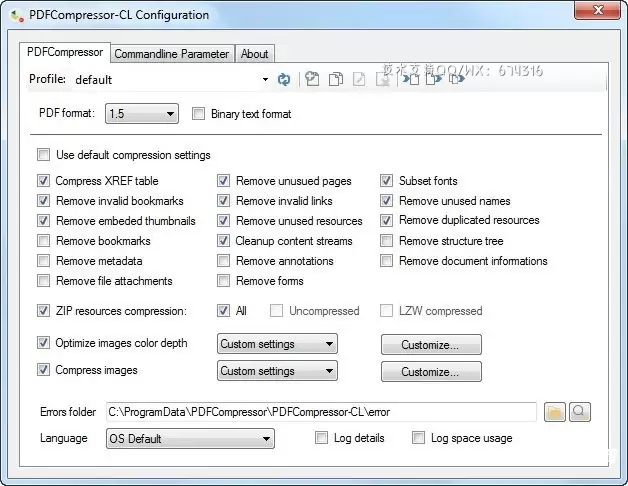628x486 pixels.
Task: Click the new profile icon
Action: [312, 79]
